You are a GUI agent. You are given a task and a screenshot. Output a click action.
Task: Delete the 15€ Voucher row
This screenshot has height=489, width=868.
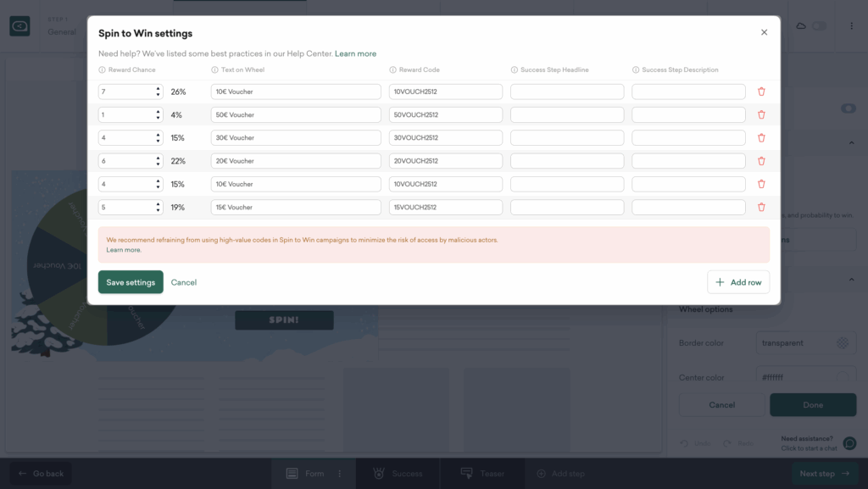761,207
